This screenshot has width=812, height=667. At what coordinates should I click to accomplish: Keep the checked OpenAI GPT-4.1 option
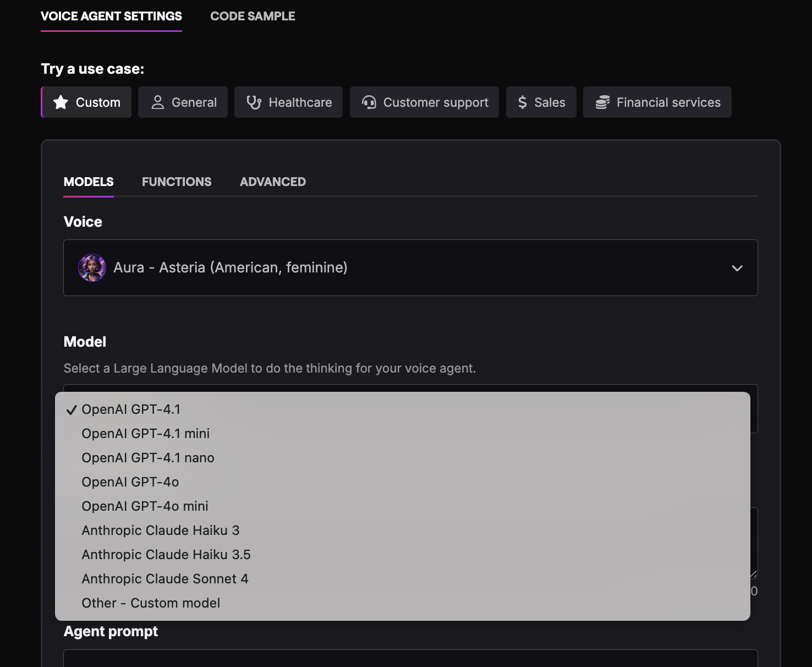point(131,409)
